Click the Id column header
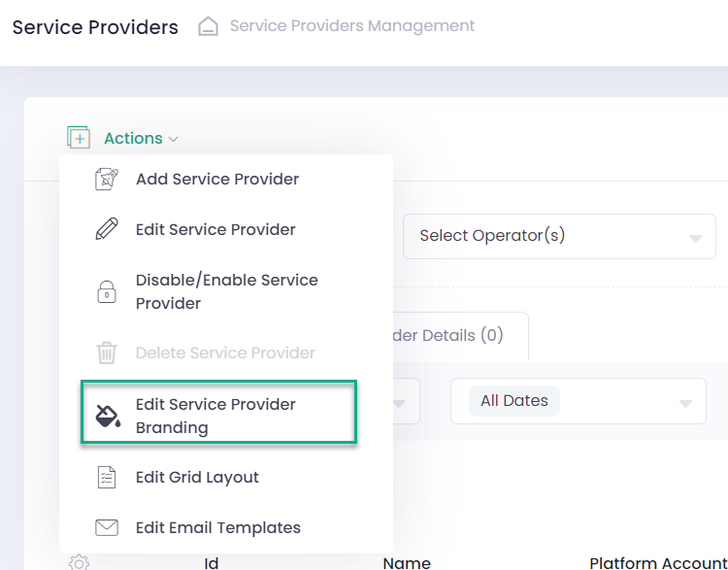Image resolution: width=728 pixels, height=570 pixels. point(211,562)
